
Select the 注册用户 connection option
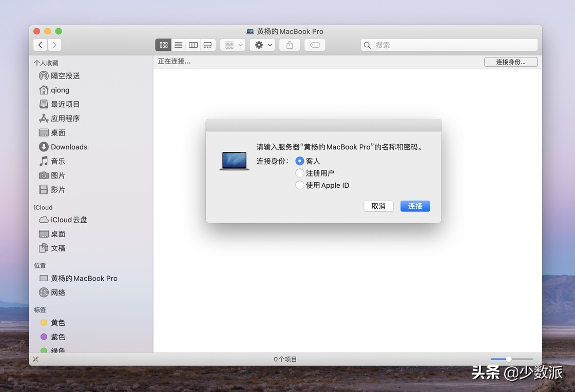click(299, 173)
